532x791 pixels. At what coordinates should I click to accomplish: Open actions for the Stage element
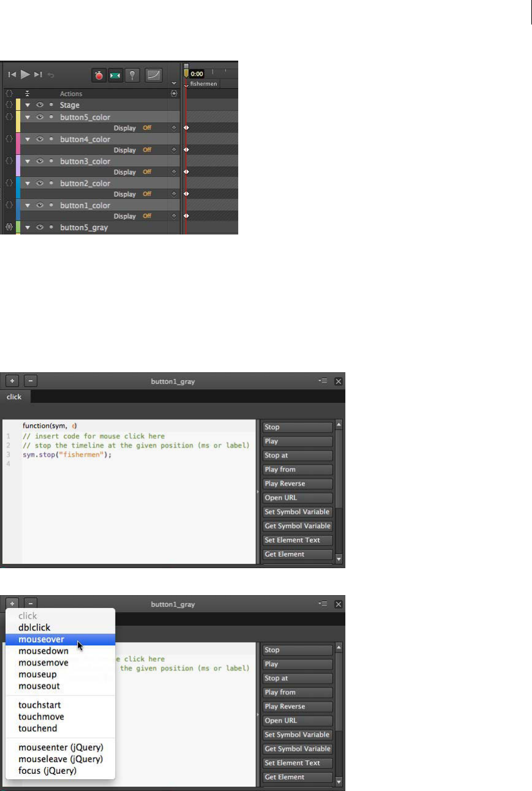9,105
